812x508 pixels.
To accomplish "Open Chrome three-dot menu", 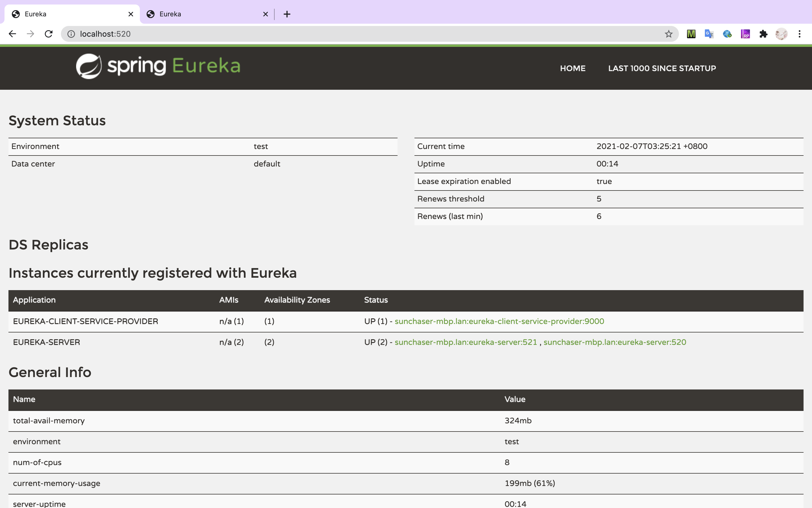I will [800, 34].
